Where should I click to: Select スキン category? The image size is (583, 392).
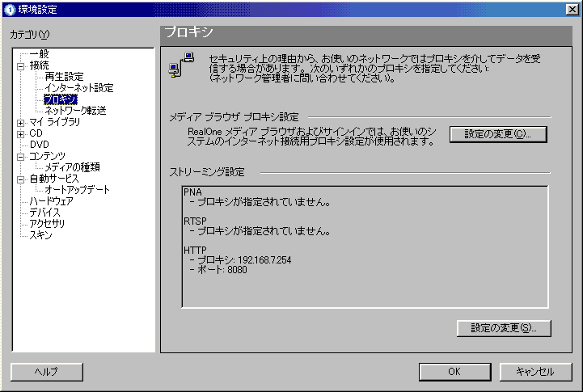click(40, 235)
